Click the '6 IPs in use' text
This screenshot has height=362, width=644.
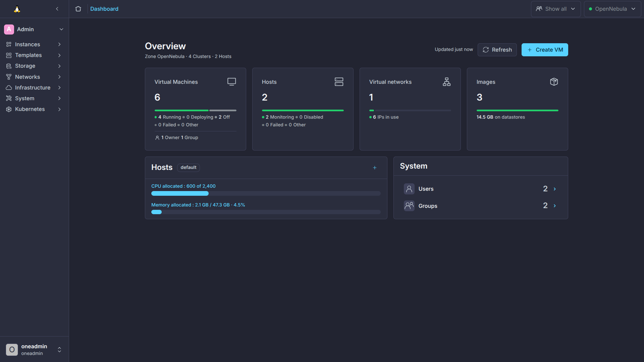pyautogui.click(x=386, y=117)
